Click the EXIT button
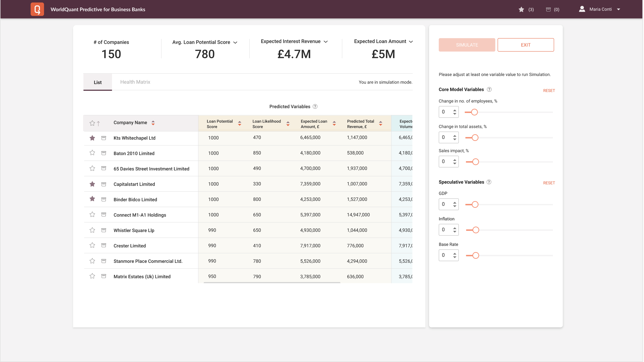 [526, 45]
